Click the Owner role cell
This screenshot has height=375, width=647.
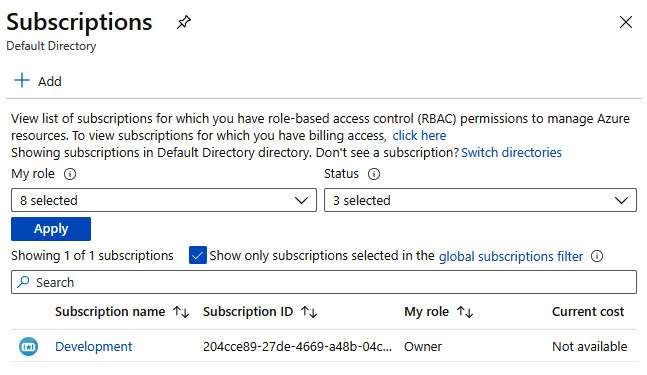pyautogui.click(x=423, y=346)
